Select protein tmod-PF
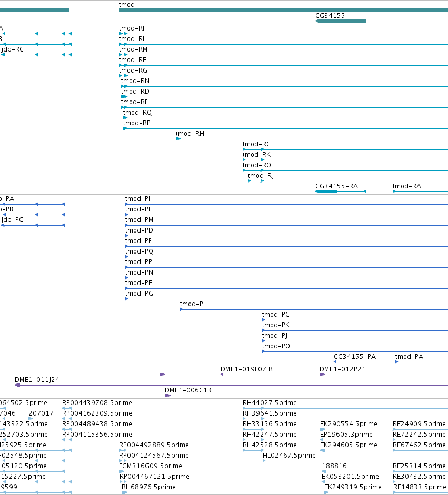Viewport: 448px width, 495px height. [138, 241]
